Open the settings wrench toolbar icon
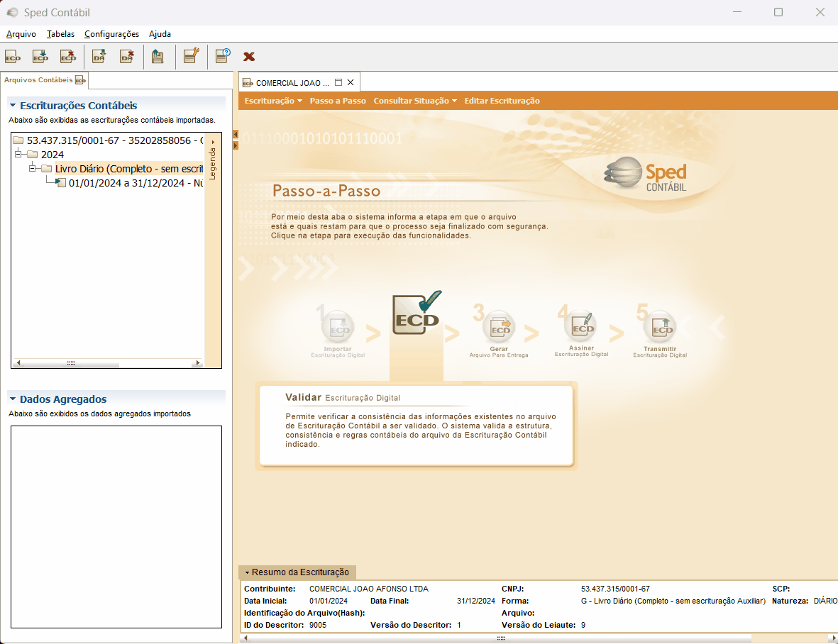Image resolution: width=838 pixels, height=644 pixels. pos(191,57)
